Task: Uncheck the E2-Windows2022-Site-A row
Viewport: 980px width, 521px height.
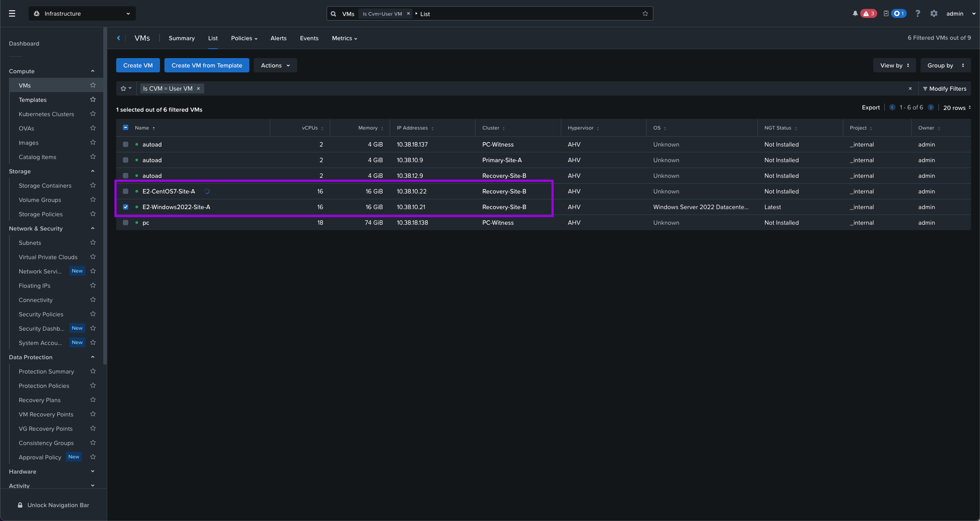Action: pyautogui.click(x=126, y=207)
